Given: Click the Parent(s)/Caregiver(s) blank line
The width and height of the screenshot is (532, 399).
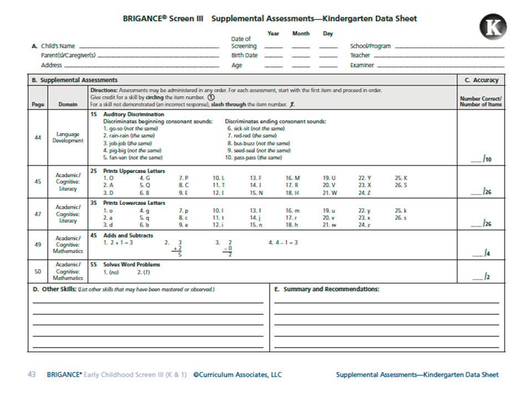Looking at the screenshot, I should (x=158, y=57).
